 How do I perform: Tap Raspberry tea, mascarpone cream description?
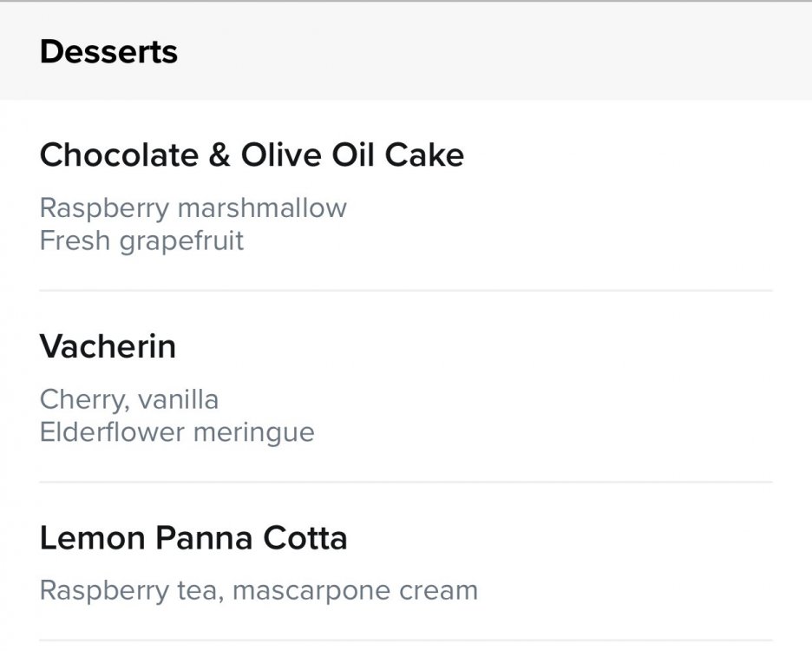coord(259,591)
